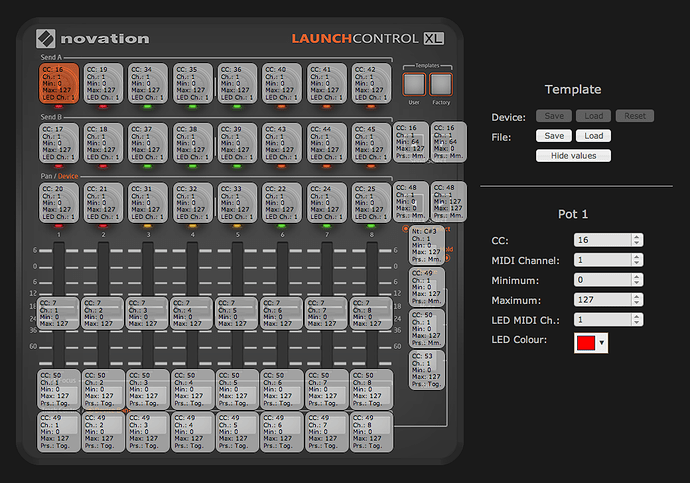
Task: Select bottom-row button CC 49 Ch. 5
Action: pyautogui.click(x=237, y=432)
